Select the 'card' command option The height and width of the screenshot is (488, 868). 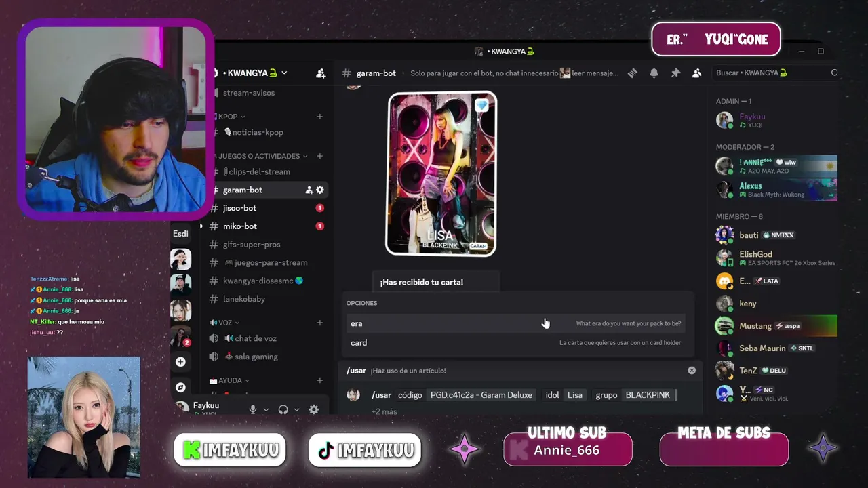515,342
